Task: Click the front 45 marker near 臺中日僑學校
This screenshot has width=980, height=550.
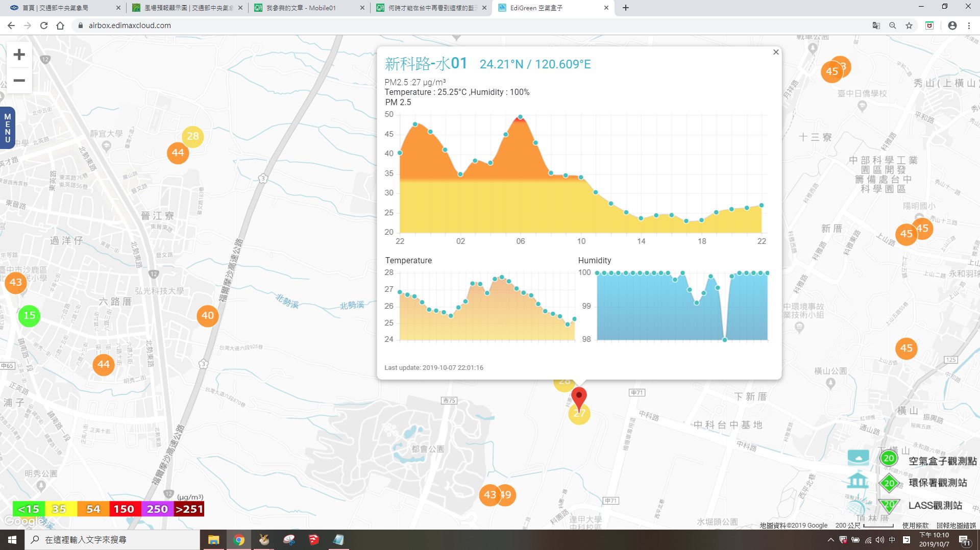Action: pos(832,71)
